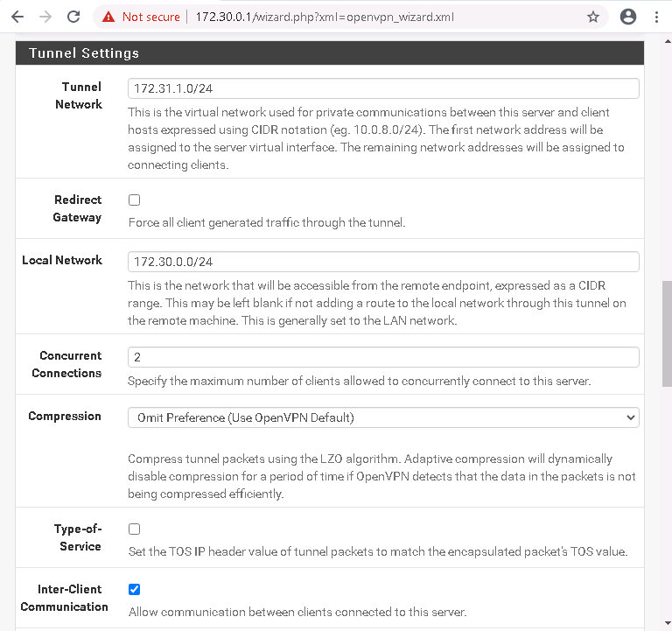
Task: Click the Not secure warning icon
Action: [108, 17]
